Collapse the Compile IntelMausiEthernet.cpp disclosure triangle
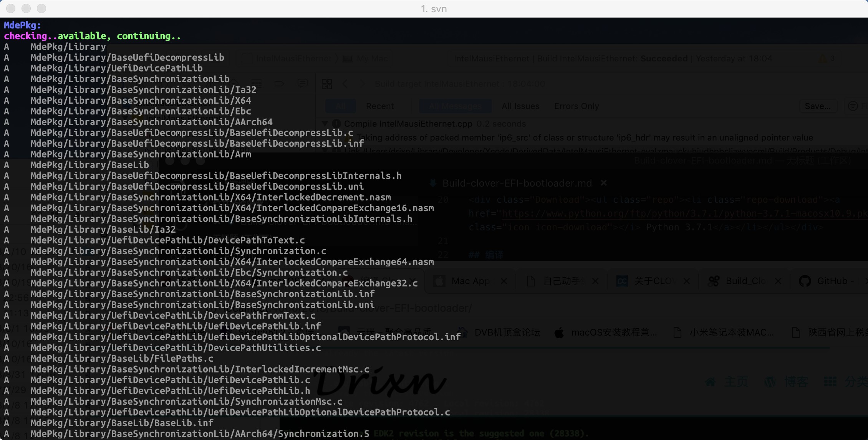 [x=325, y=124]
